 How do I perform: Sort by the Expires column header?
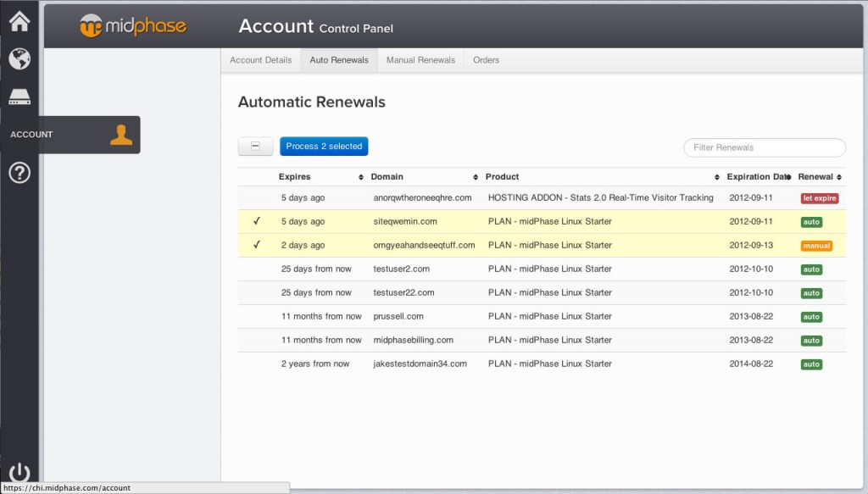(294, 177)
